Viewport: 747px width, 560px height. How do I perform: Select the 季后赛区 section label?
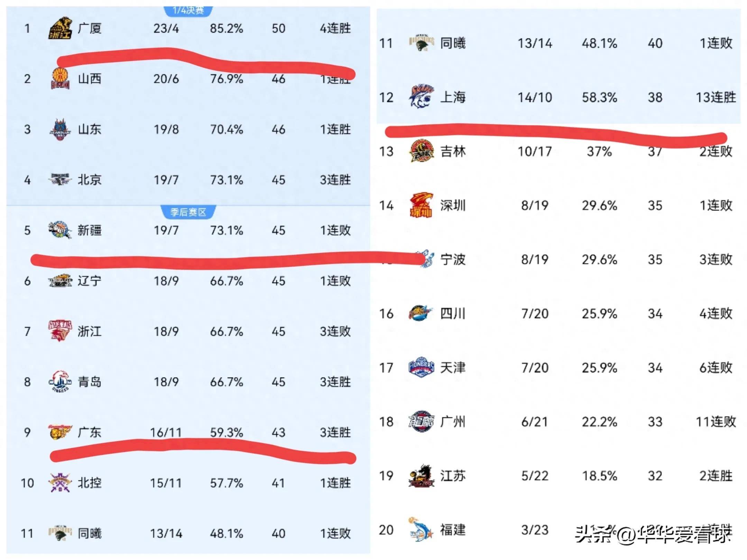pos(188,212)
